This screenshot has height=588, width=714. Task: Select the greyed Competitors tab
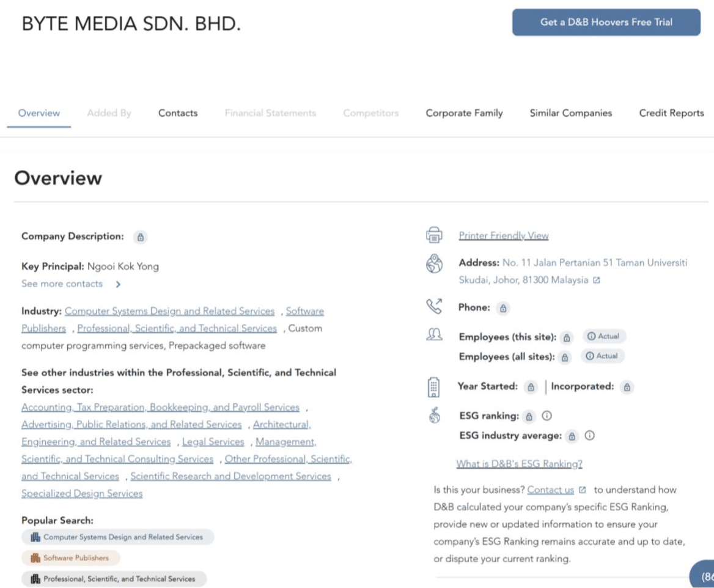coord(370,113)
